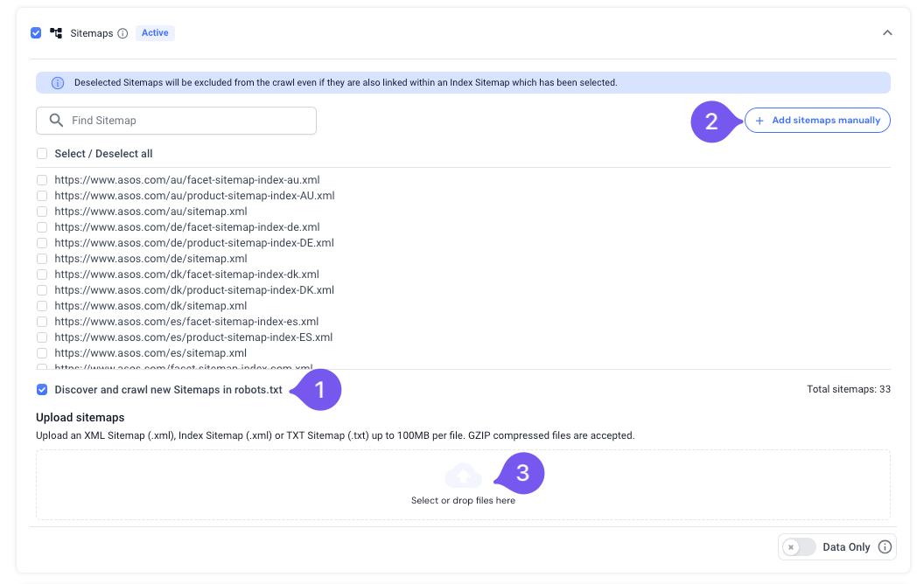Check au/facet-sitemap-index-au.xml checkbox
The height and width of the screenshot is (584, 924).
(42, 180)
